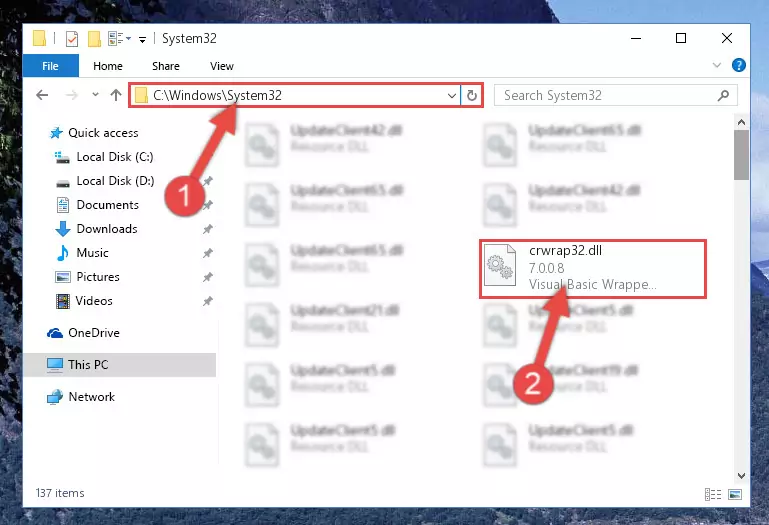This screenshot has height=525, width=769.
Task: Open the View ribbon tab
Action: pos(222,66)
